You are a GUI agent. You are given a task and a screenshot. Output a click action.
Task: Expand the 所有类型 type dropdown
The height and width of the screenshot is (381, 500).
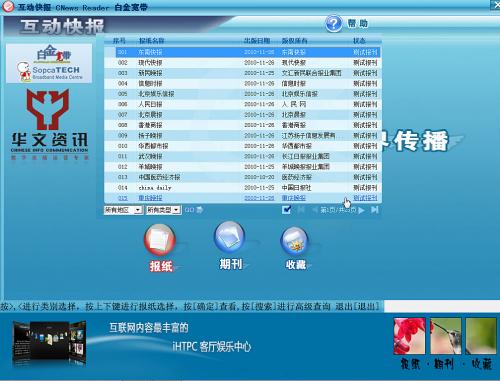pyautogui.click(x=163, y=210)
